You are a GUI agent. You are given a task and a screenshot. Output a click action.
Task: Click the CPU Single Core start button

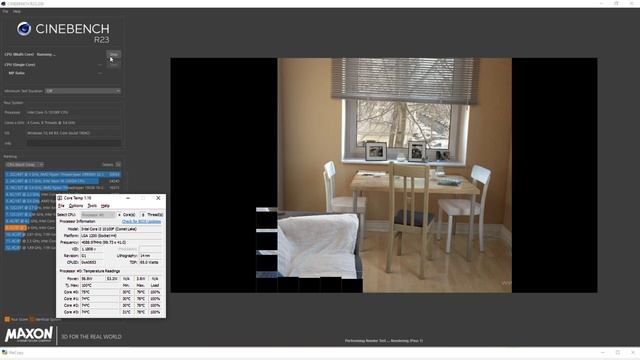tap(114, 64)
